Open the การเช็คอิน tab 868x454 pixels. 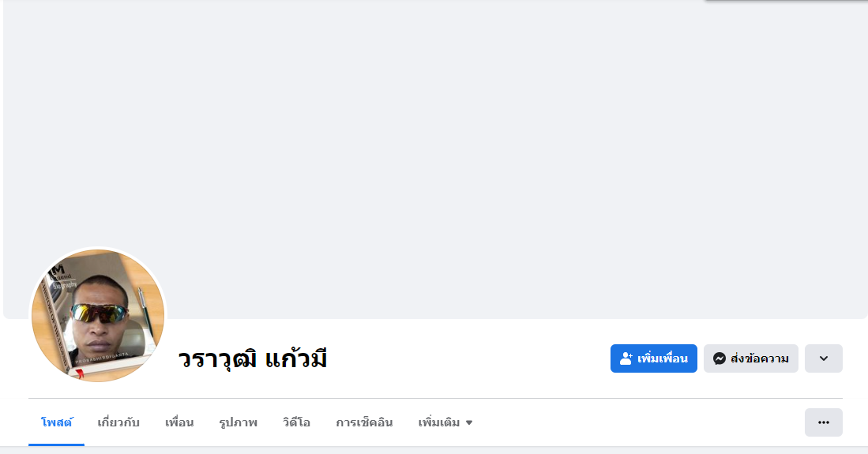coord(364,422)
